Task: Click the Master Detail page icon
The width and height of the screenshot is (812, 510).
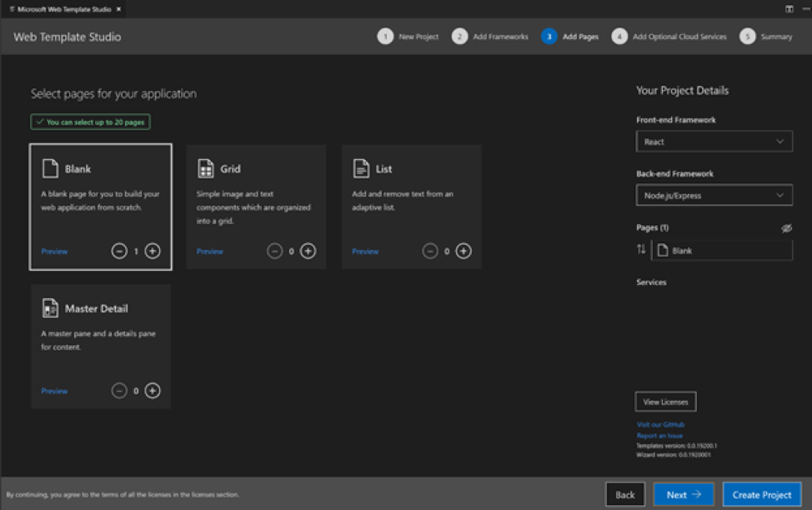Action: point(50,308)
